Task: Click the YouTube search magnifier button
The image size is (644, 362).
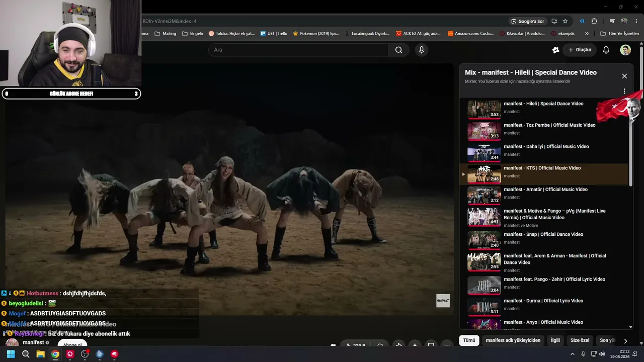Action: pyautogui.click(x=398, y=50)
